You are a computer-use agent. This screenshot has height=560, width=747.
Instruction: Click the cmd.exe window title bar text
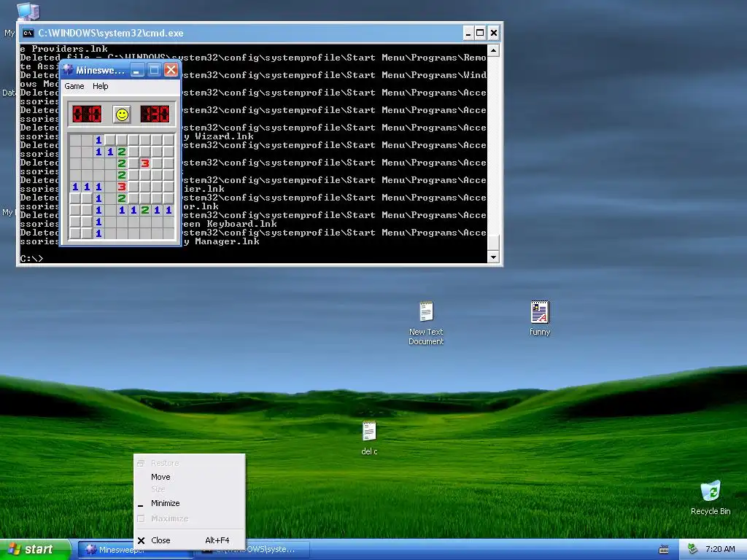[111, 33]
